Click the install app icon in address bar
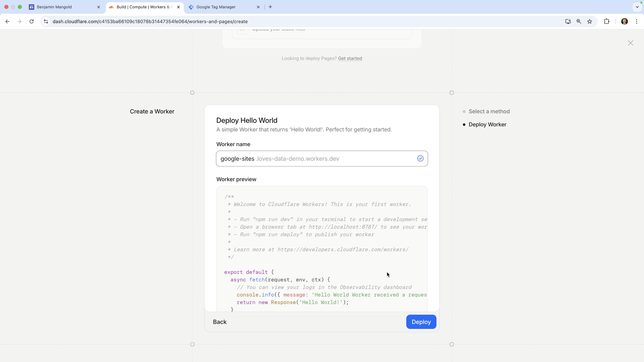The width and height of the screenshot is (644, 362). 568,21
